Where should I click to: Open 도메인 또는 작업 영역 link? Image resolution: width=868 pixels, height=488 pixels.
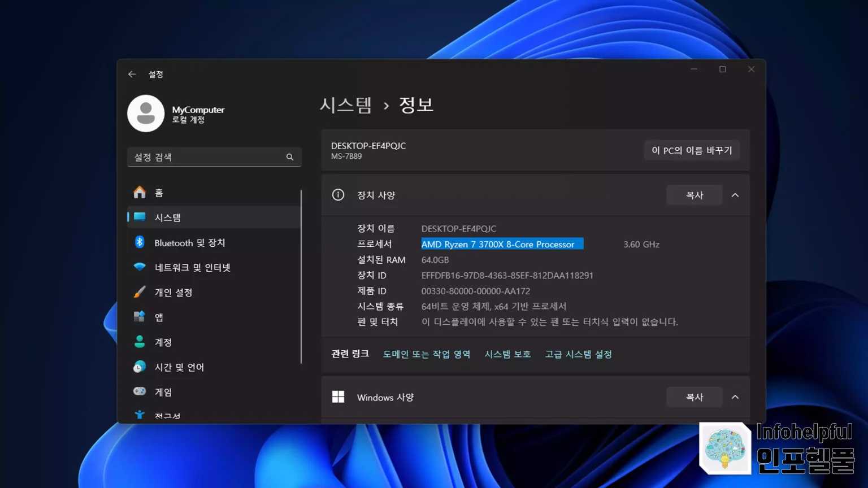click(427, 354)
